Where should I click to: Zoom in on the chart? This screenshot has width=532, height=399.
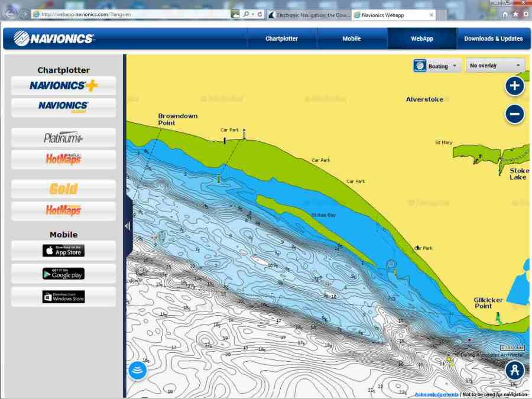tap(514, 86)
